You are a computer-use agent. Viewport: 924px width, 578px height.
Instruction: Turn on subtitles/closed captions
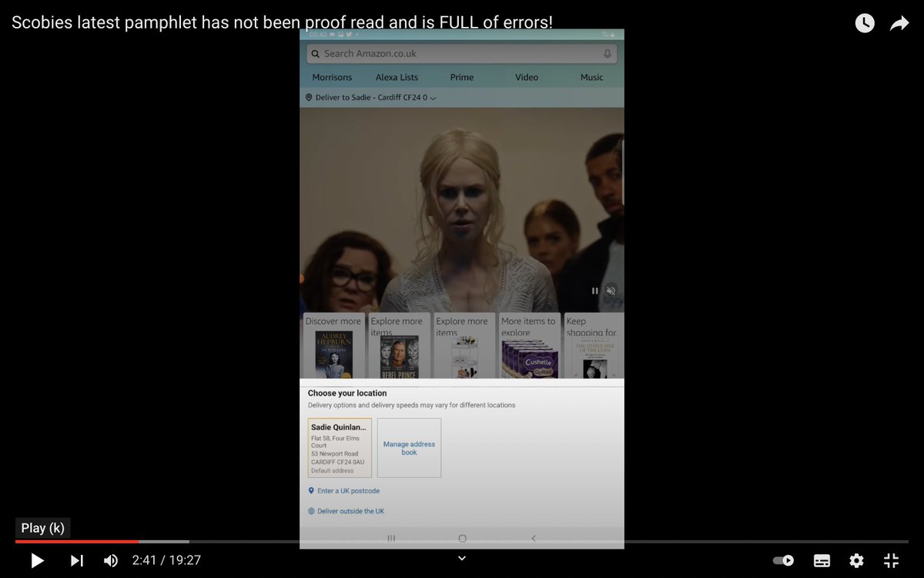[x=822, y=561]
